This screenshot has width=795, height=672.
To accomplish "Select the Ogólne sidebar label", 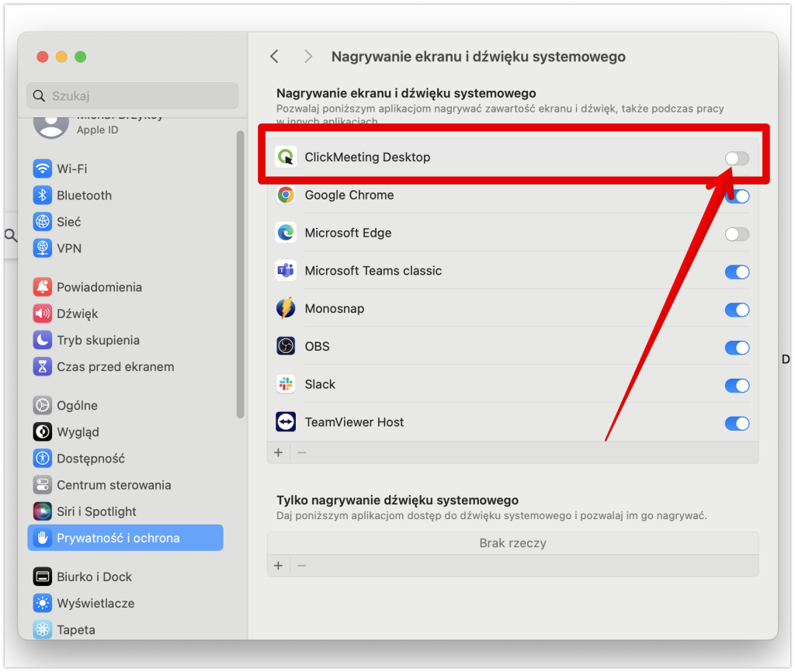I will (x=77, y=405).
